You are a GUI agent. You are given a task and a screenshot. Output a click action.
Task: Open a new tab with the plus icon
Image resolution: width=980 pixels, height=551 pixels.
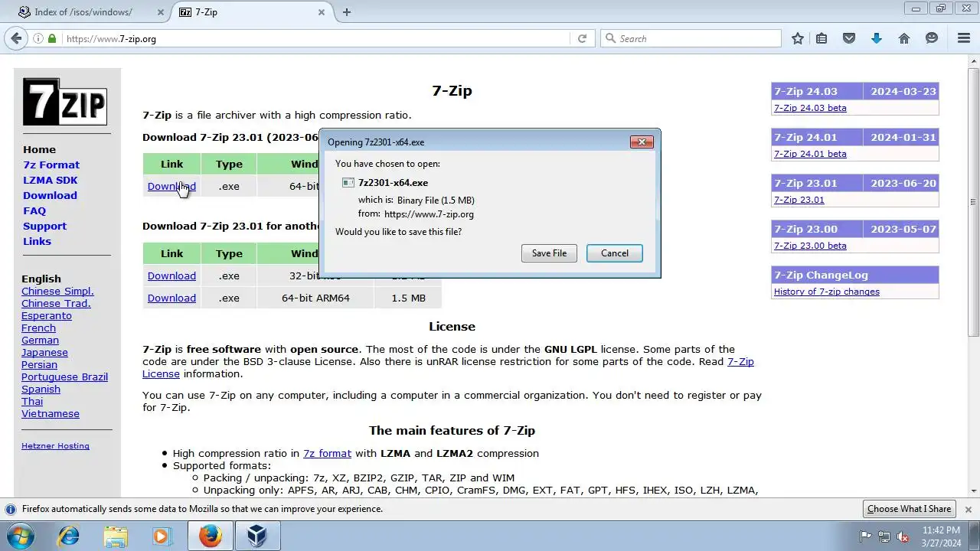click(347, 12)
